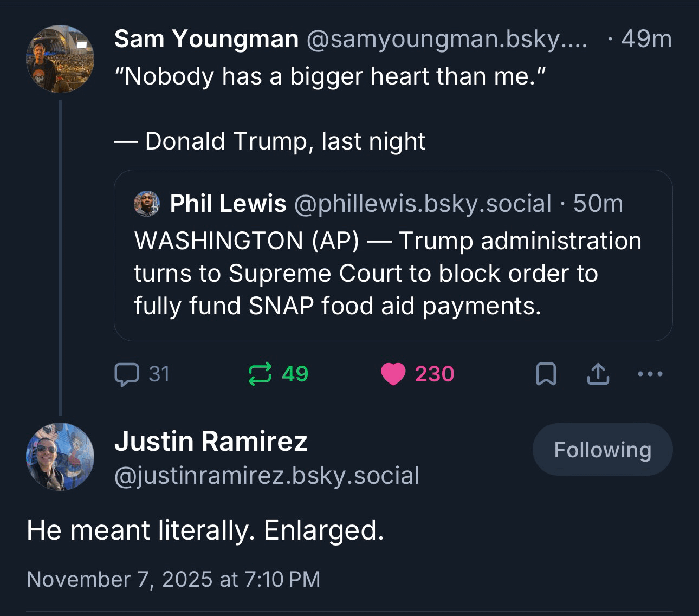699x616 pixels.
Task: Select the @phillewis.bsky.social handle
Action: click(423, 204)
